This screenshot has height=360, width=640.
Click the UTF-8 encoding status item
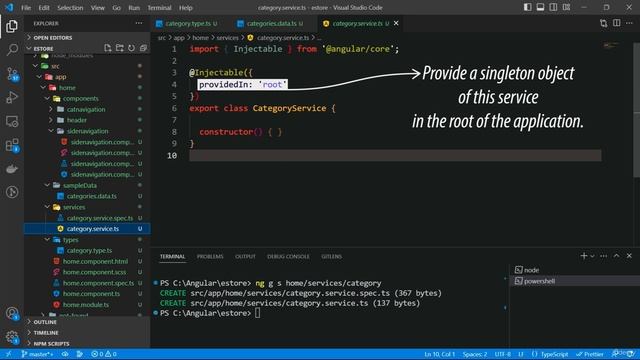(x=502, y=354)
